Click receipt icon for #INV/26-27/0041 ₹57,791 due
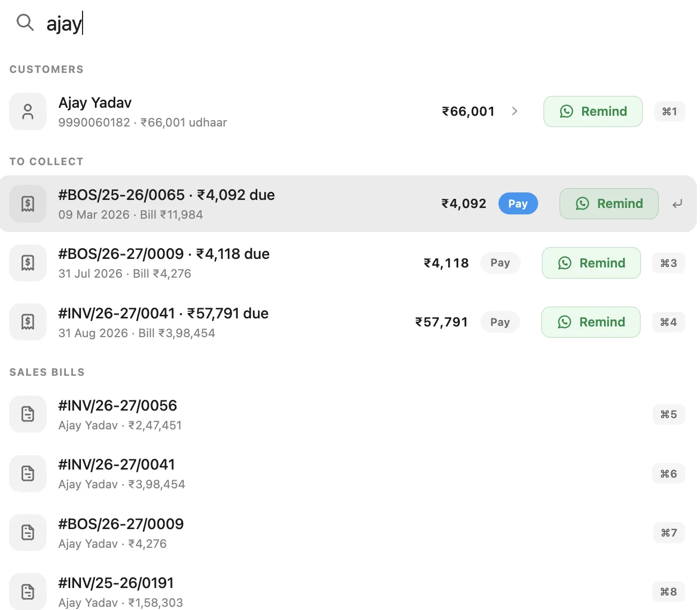This screenshot has width=700, height=610. [28, 322]
